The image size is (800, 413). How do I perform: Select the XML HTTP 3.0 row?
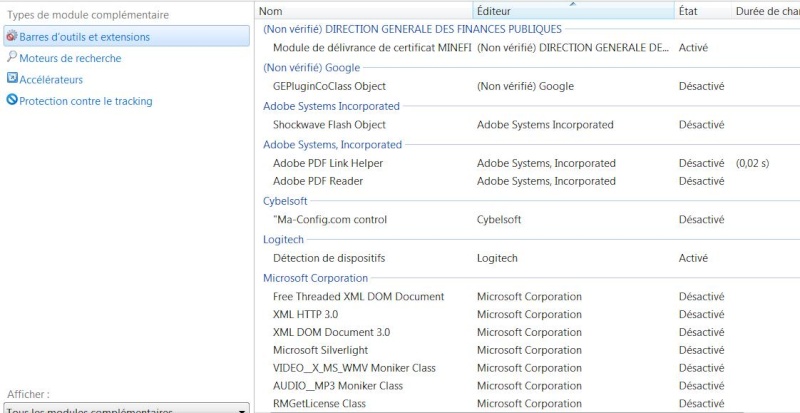pos(528,314)
